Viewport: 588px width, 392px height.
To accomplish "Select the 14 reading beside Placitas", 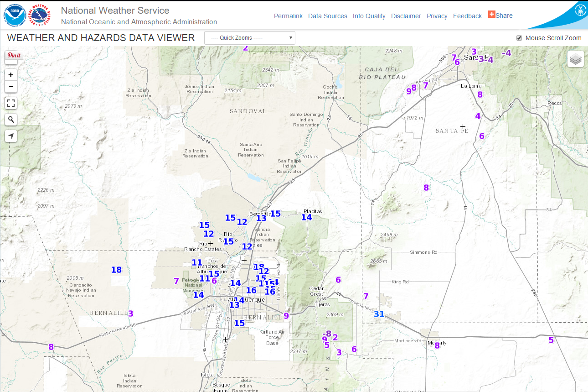I will click(306, 217).
